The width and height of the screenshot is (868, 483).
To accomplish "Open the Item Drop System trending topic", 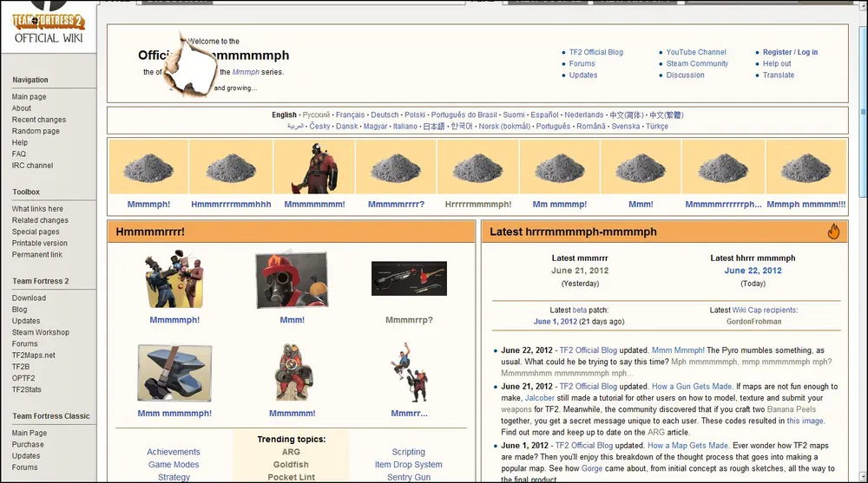I will pyautogui.click(x=408, y=465).
